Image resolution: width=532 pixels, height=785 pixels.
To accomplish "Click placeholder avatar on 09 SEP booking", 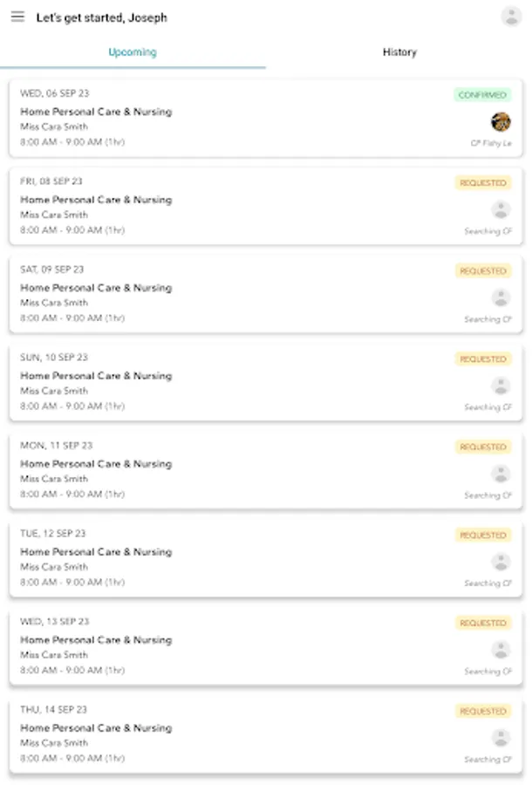I will coord(501,297).
